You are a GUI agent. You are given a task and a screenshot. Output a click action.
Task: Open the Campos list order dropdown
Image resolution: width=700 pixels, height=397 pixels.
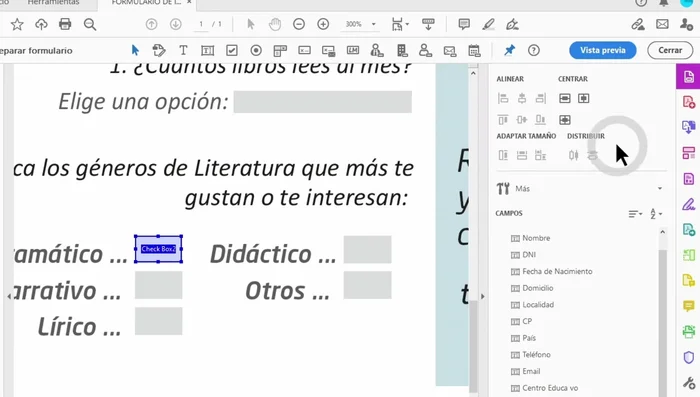635,214
